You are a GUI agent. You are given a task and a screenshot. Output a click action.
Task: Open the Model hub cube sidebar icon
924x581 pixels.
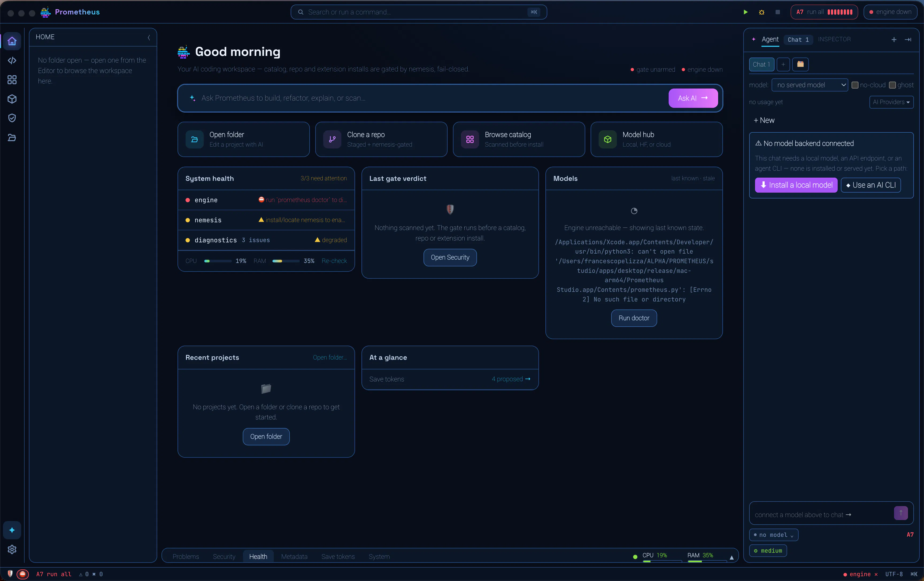(x=12, y=99)
